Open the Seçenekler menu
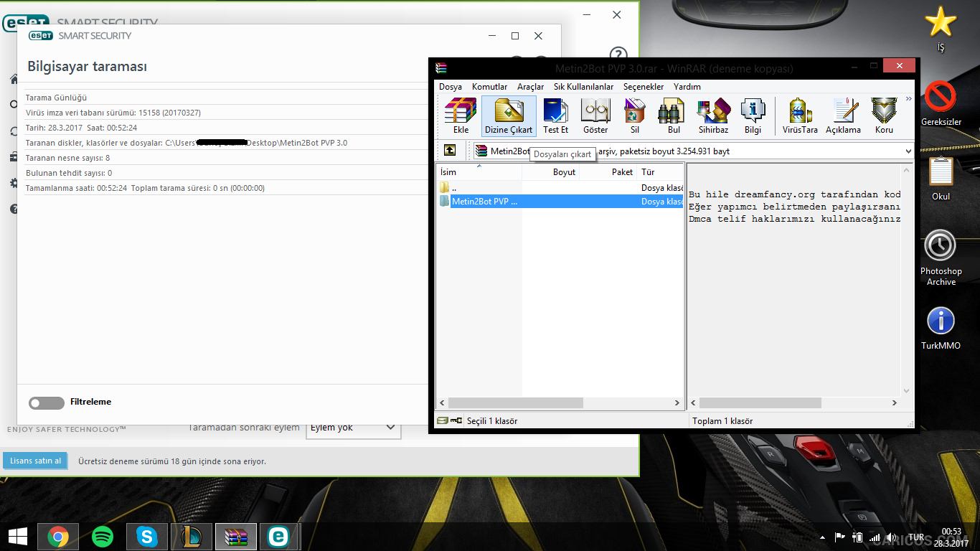980x551 pixels. click(x=644, y=87)
